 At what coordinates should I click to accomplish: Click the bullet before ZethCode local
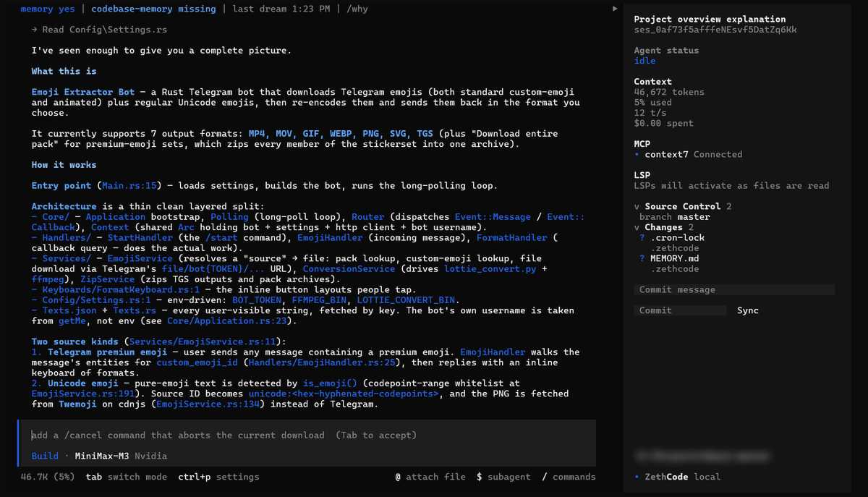point(637,477)
